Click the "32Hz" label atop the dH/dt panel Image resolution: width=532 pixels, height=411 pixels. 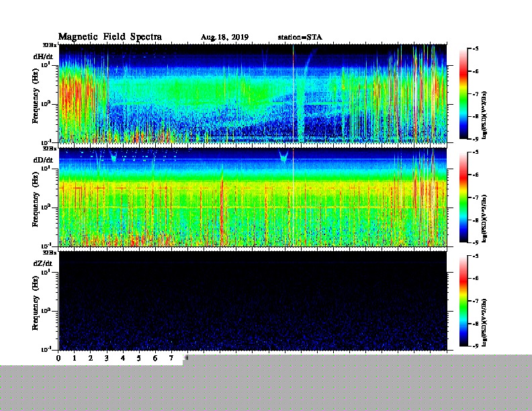[x=50, y=45]
